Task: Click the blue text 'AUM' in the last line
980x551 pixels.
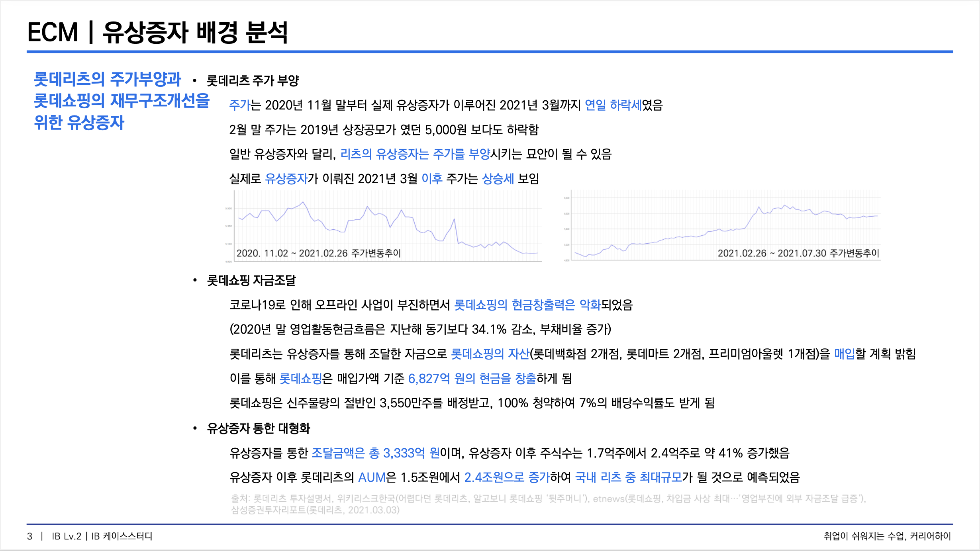Action: click(x=372, y=477)
